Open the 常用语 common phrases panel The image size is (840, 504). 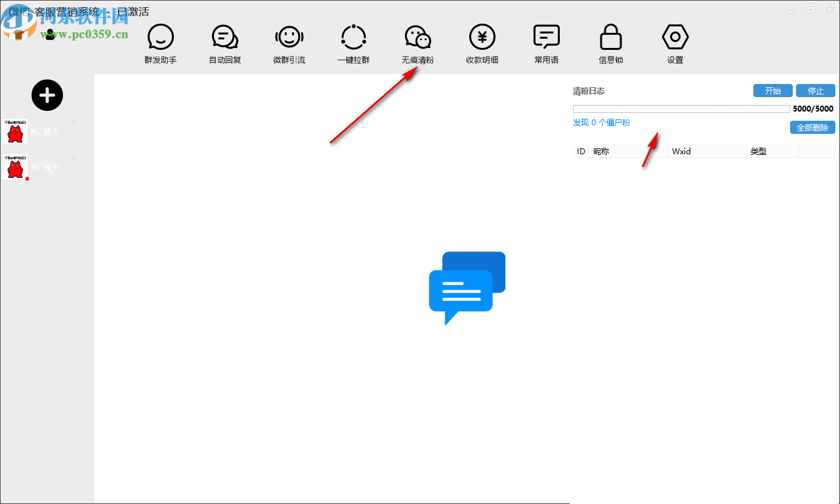547,44
